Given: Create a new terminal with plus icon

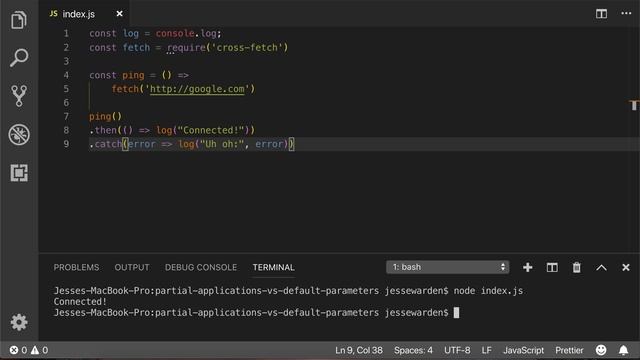Looking at the screenshot, I should [x=527, y=267].
